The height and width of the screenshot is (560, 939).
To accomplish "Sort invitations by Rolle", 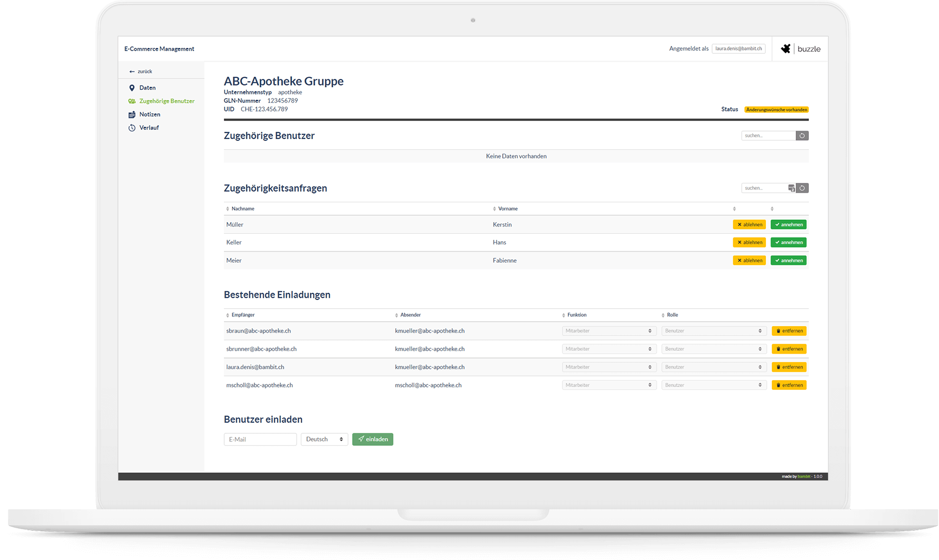I will point(670,315).
